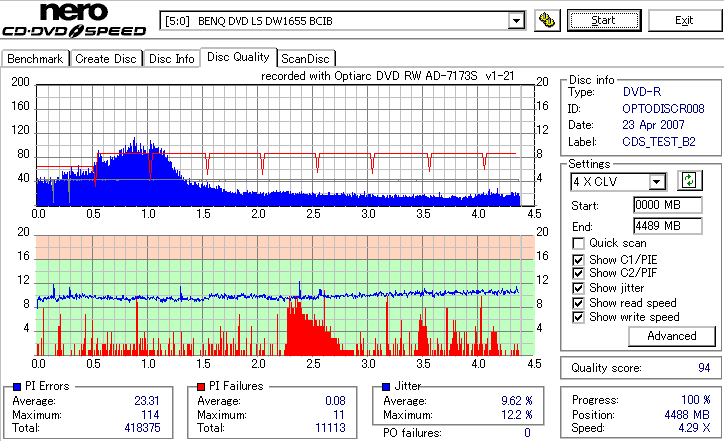Click the disc type value DVD-R
724x441 pixels.
(x=642, y=92)
